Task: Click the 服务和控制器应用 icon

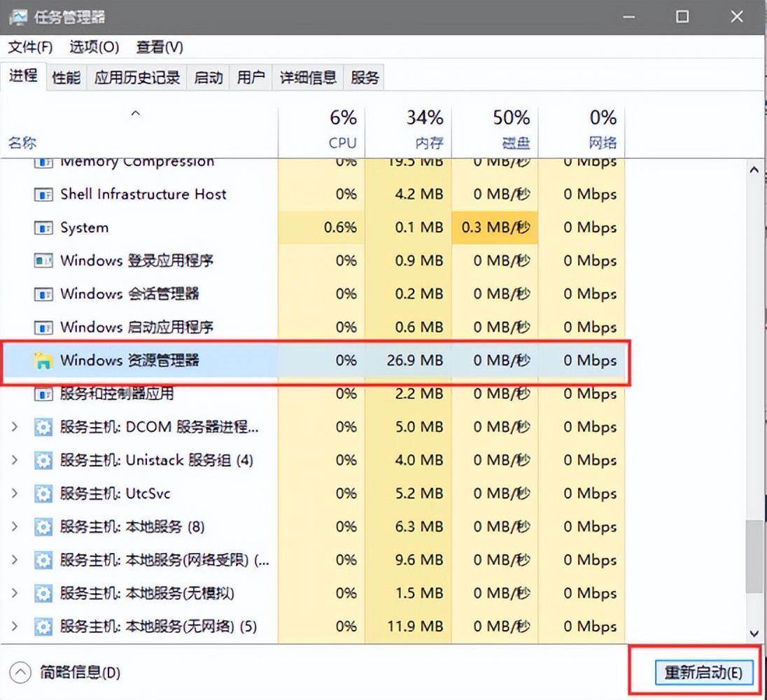Action: tap(44, 393)
